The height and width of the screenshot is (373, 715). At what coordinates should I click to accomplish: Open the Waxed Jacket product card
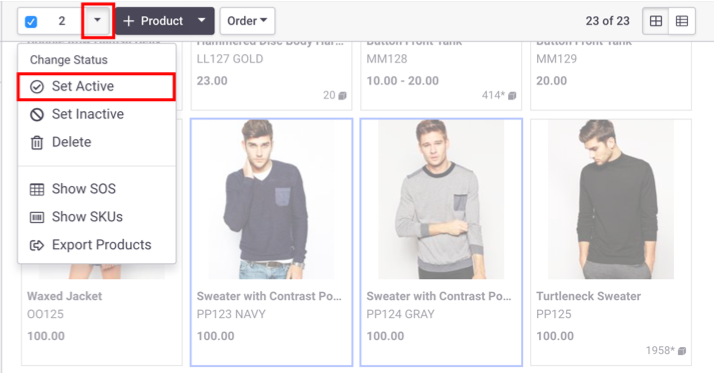pos(102,319)
